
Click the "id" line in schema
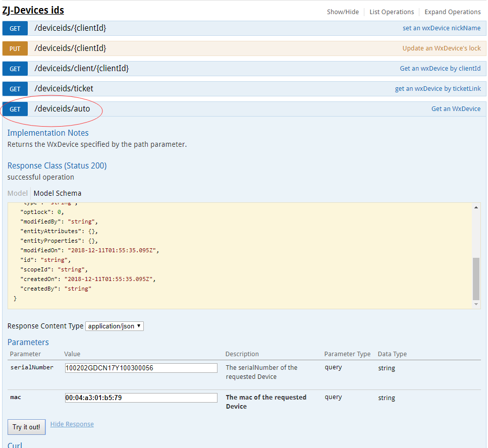(45, 260)
